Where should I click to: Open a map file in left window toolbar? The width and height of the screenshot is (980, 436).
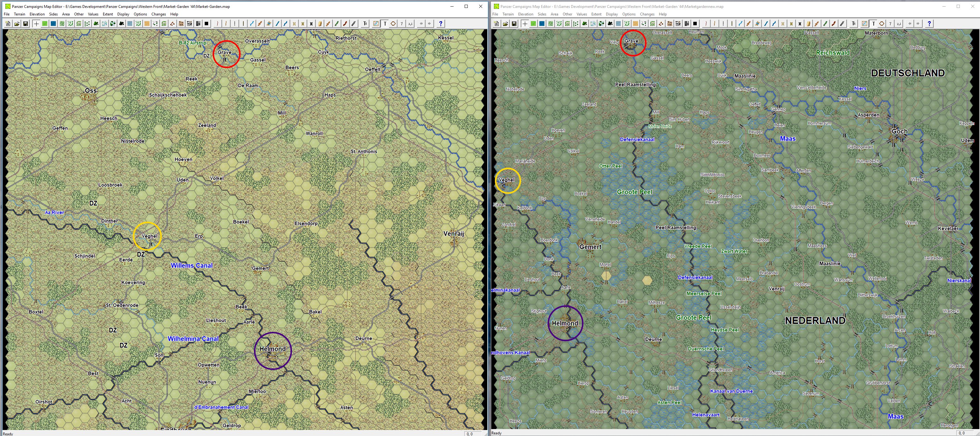pyautogui.click(x=17, y=24)
